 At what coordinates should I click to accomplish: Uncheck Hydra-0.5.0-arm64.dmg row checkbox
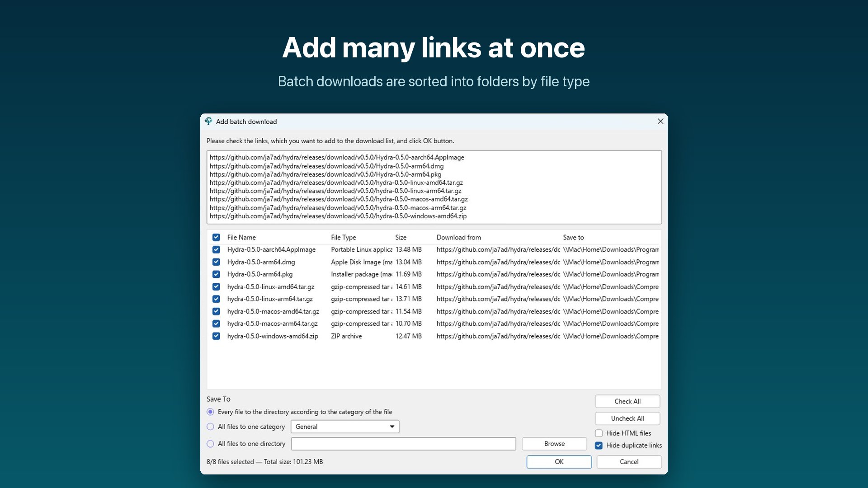click(216, 262)
